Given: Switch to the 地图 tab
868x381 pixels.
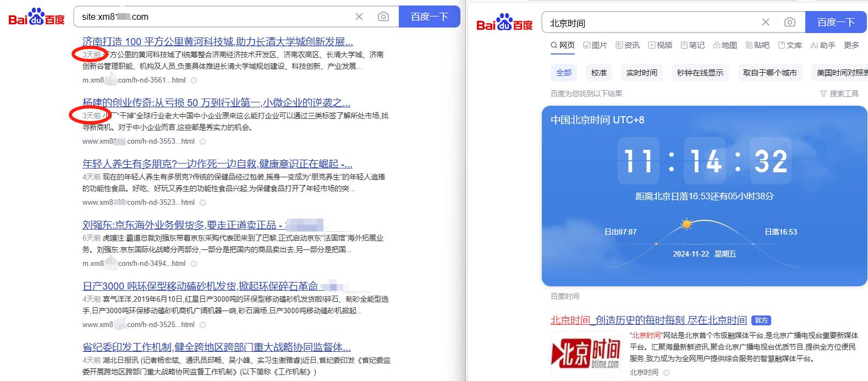Looking at the screenshot, I should pyautogui.click(x=725, y=45).
